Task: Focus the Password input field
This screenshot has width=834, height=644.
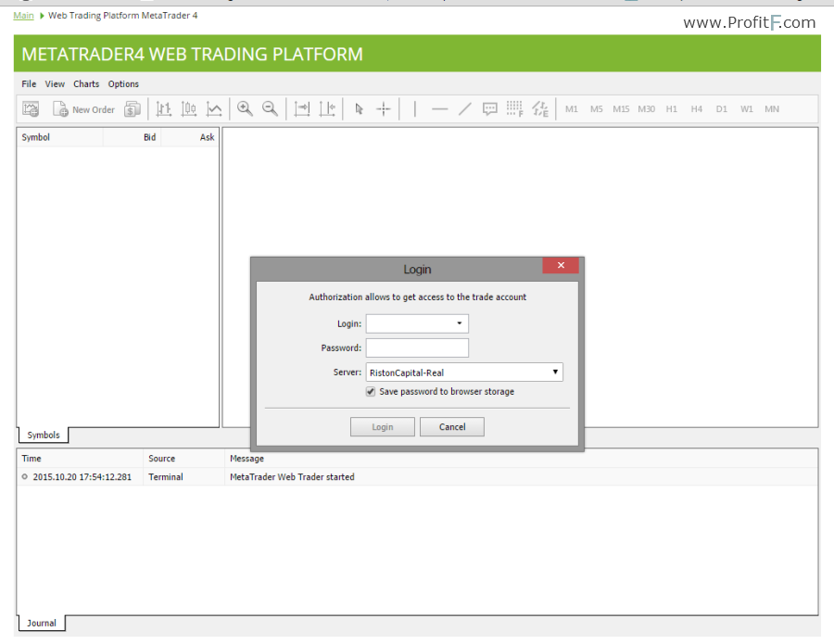Action: coord(418,347)
